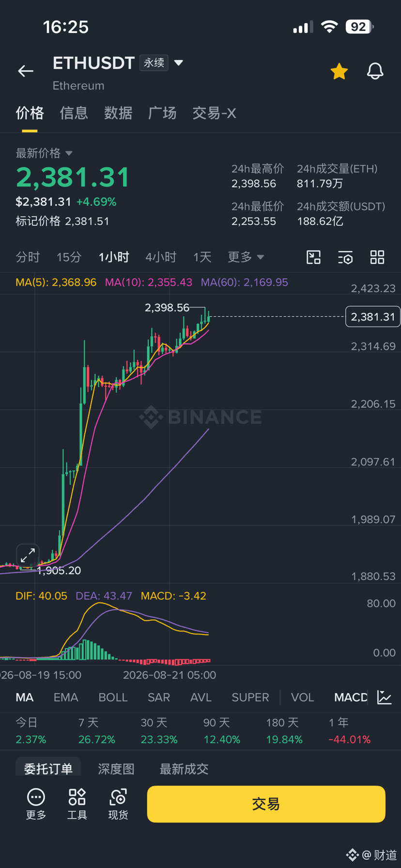Tap the 永续 perpetual tag
This screenshot has height=868, width=401.
(x=154, y=63)
